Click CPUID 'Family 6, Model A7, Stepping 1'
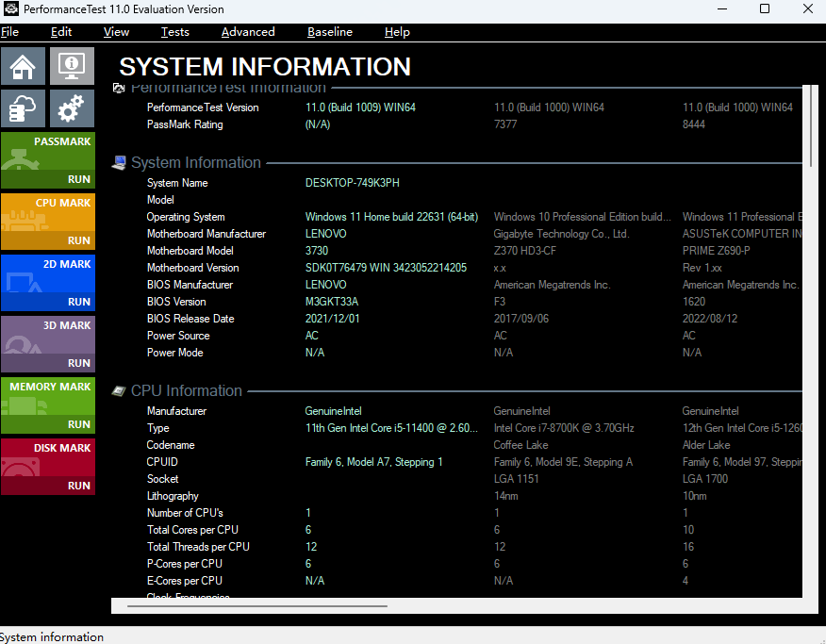Viewport: 826px width, 644px height. tap(373, 462)
